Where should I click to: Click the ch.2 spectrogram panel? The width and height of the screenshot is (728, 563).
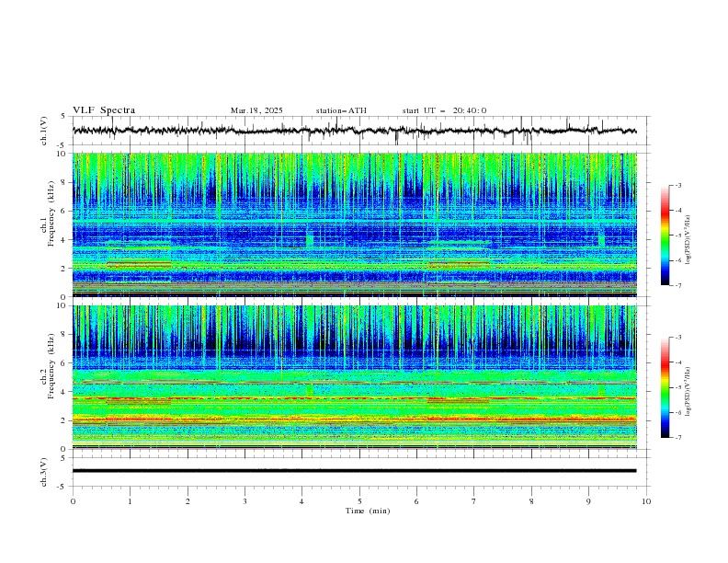point(355,377)
